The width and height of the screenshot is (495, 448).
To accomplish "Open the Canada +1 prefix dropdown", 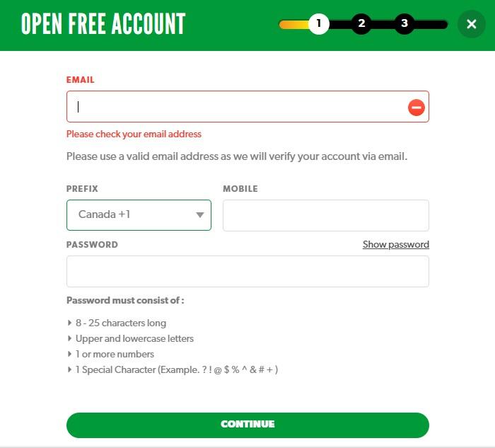I will 139,215.
